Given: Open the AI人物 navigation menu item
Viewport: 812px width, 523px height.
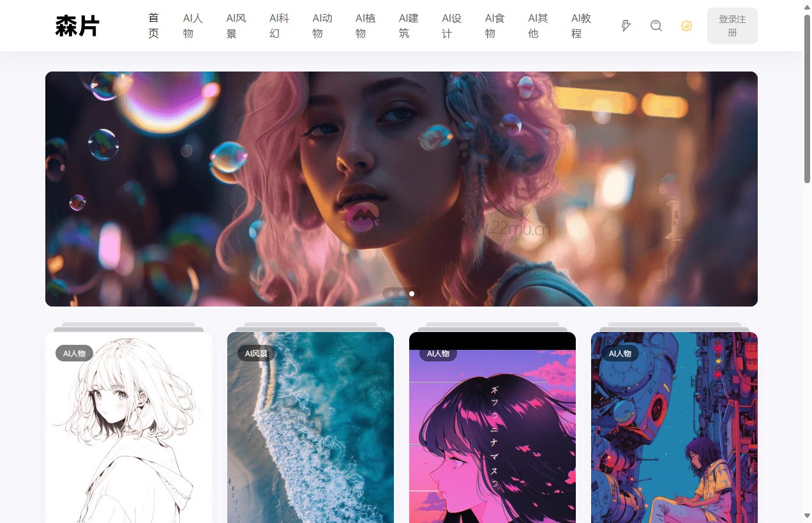Looking at the screenshot, I should 193,26.
